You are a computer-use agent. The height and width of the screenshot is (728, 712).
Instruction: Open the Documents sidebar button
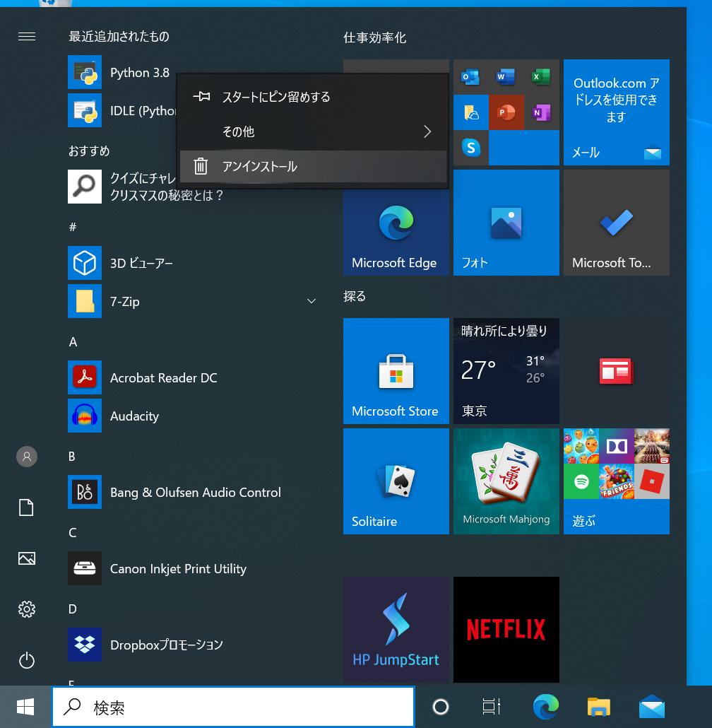[x=26, y=507]
